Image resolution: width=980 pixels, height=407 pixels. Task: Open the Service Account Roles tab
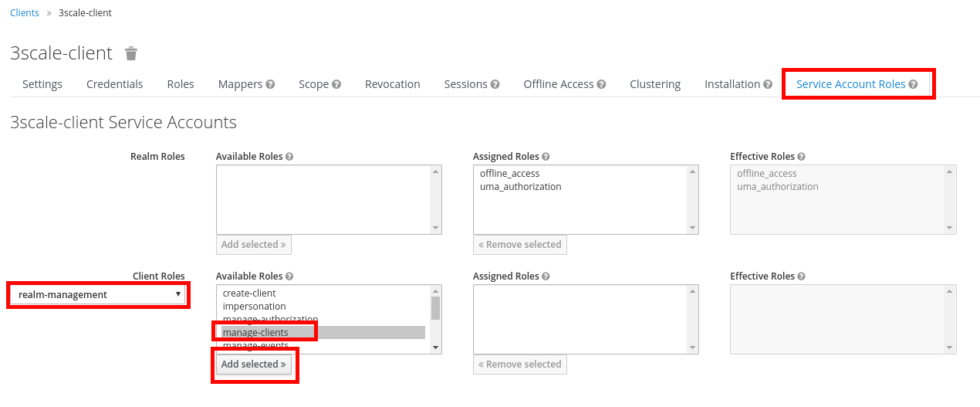[850, 84]
